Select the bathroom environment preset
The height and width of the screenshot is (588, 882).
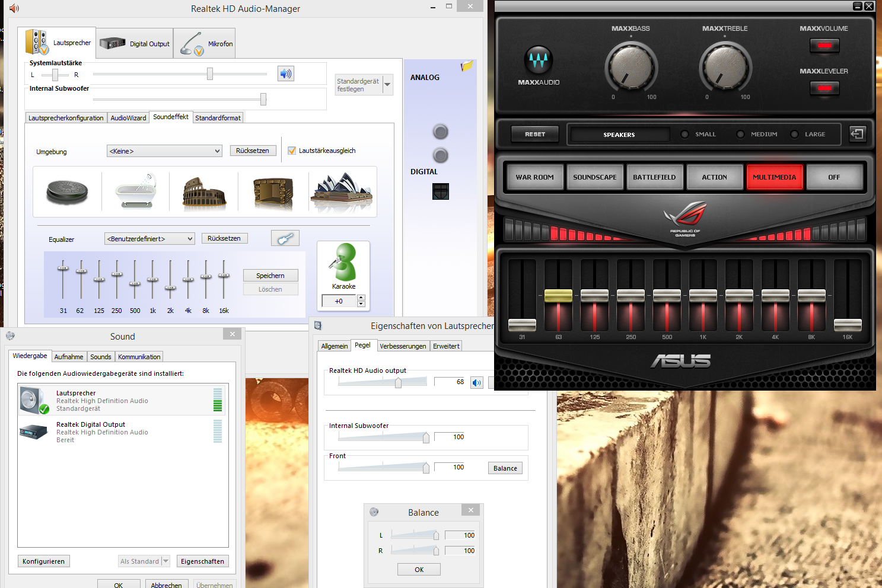[136, 191]
